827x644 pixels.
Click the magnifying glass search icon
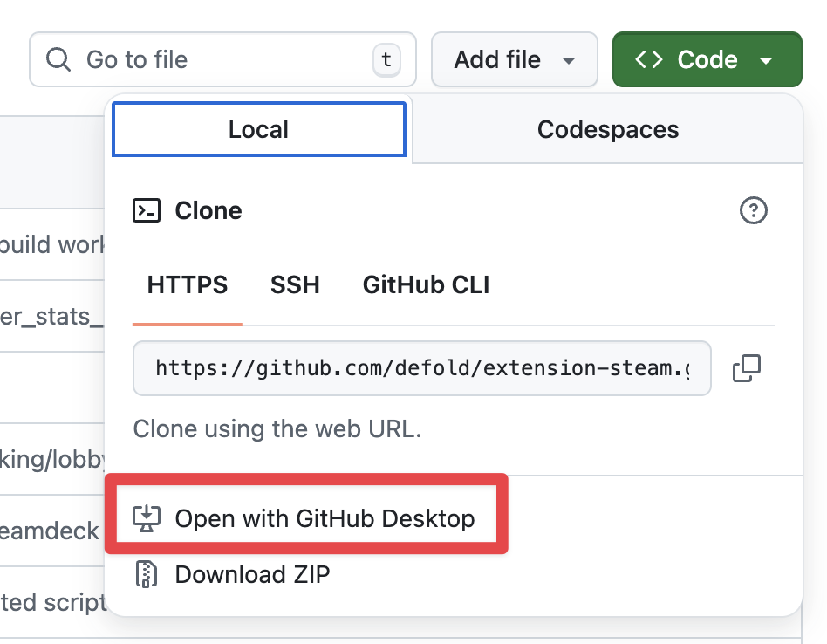click(x=58, y=60)
